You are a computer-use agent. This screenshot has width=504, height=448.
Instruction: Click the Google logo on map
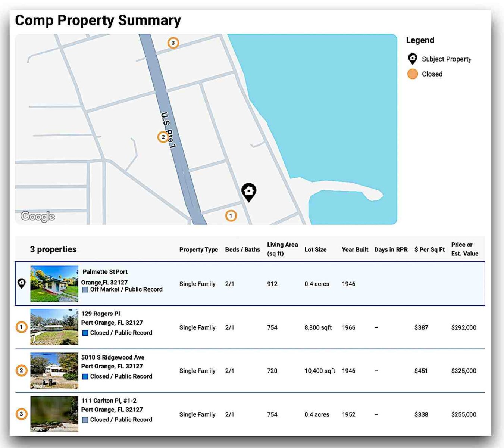click(x=38, y=216)
